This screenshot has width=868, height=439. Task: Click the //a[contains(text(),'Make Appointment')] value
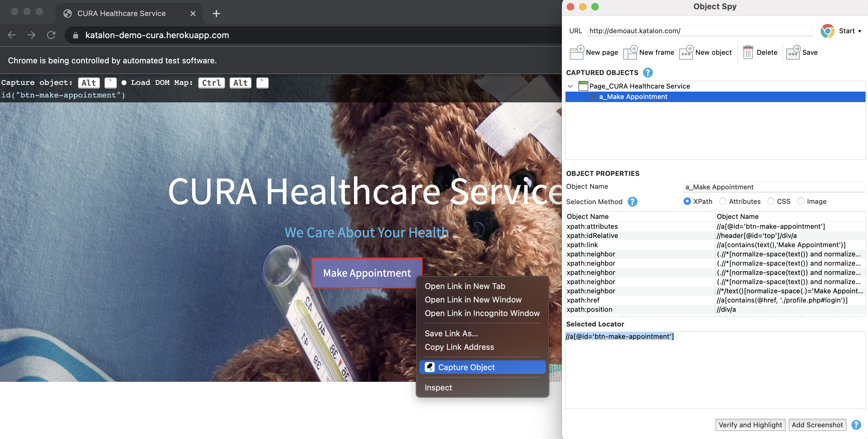pos(790,245)
